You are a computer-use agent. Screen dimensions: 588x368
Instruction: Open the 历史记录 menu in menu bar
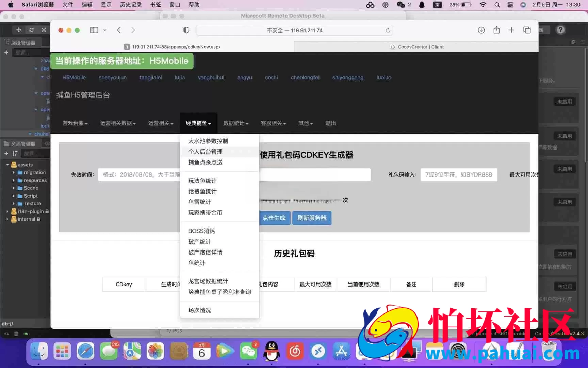(x=131, y=5)
